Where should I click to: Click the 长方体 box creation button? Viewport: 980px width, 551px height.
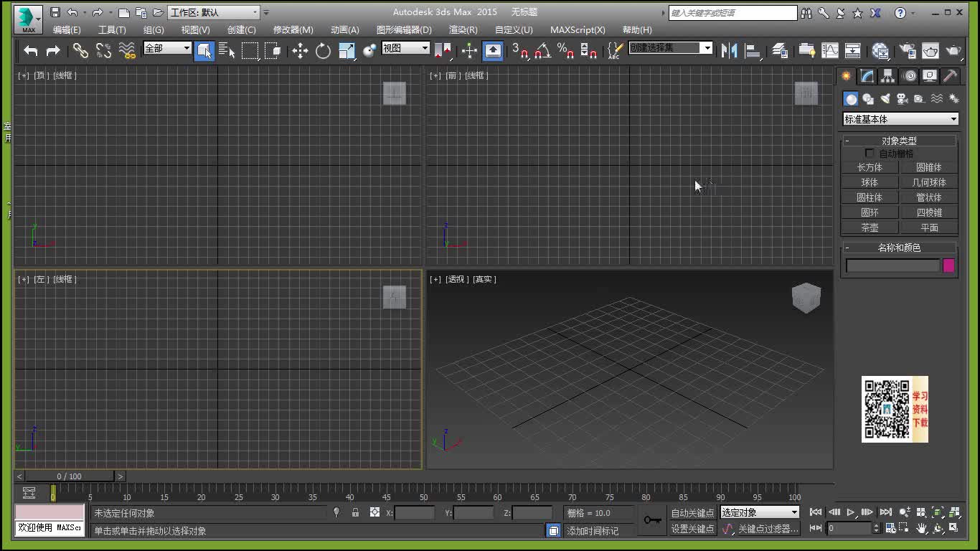(x=869, y=166)
